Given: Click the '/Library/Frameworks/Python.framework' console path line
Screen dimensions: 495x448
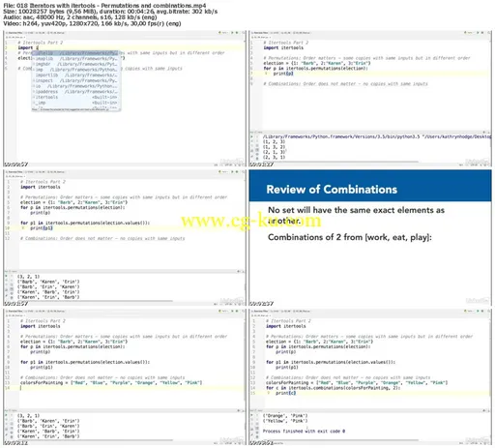Looking at the screenshot, I should (x=377, y=136).
